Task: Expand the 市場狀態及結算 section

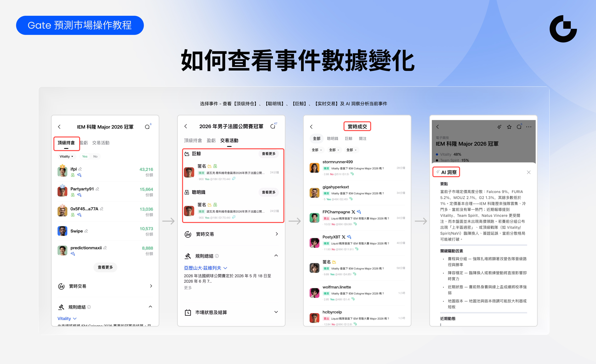Action: [276, 312]
